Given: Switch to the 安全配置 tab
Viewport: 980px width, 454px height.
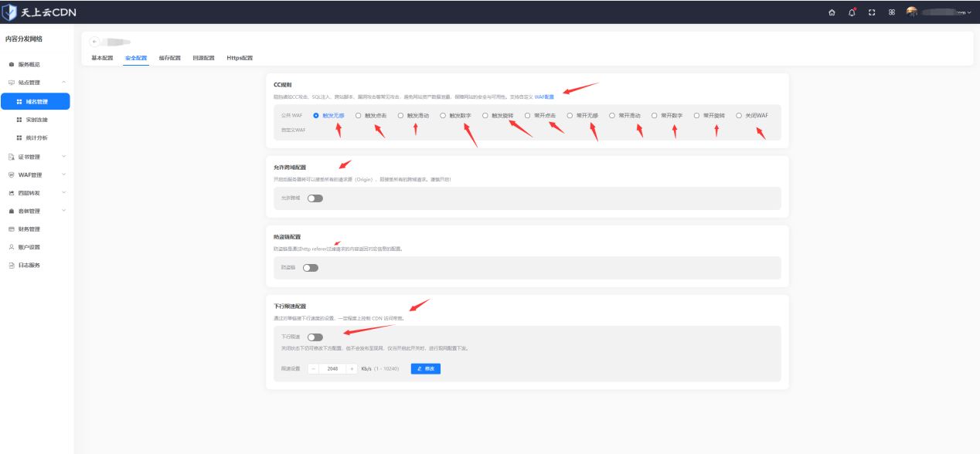Looking at the screenshot, I should (136, 58).
